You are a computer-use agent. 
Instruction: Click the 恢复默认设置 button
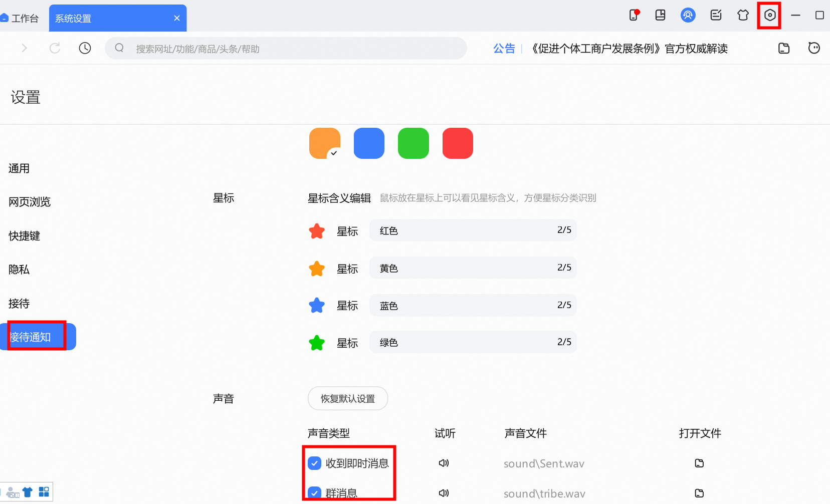tap(348, 398)
